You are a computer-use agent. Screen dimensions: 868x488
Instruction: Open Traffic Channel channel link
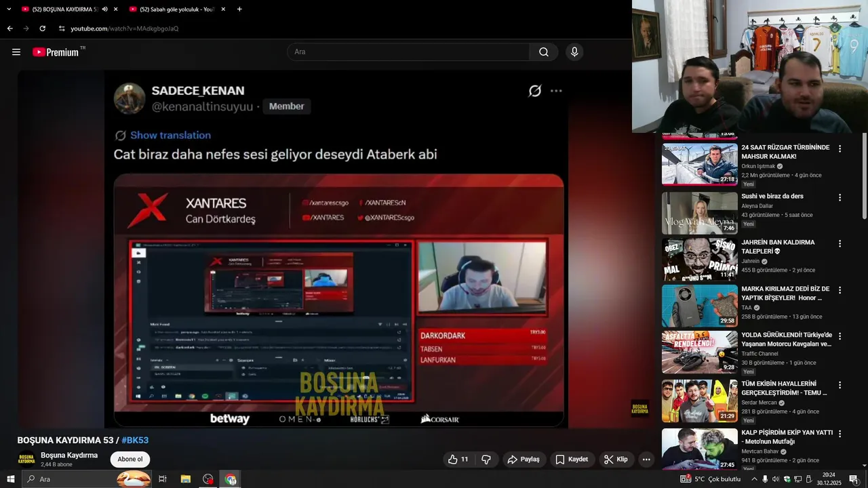pyautogui.click(x=759, y=354)
